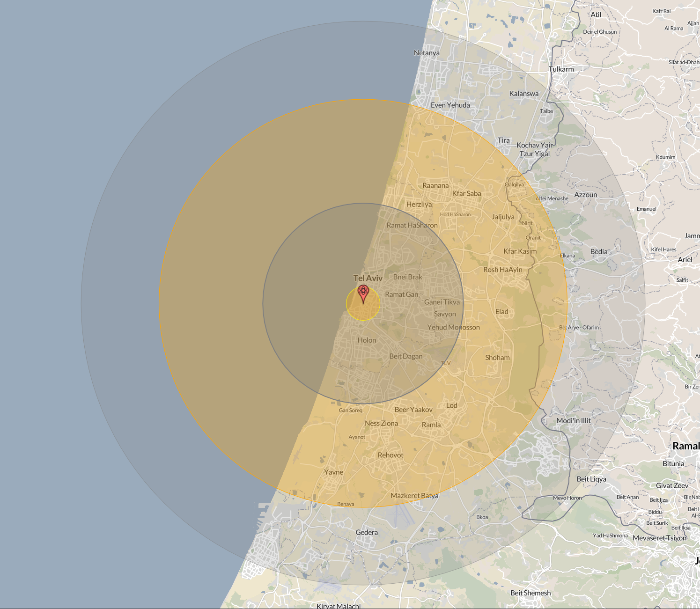Select the "Gedera" town label
This screenshot has width=700, height=609.
pos(367,533)
